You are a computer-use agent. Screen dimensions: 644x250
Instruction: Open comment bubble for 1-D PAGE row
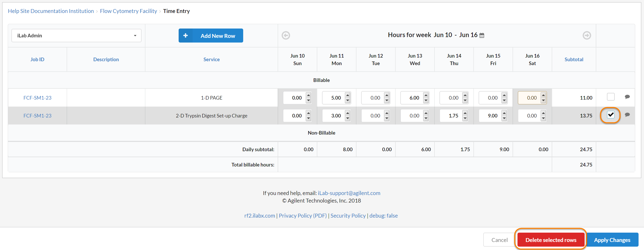click(x=627, y=97)
